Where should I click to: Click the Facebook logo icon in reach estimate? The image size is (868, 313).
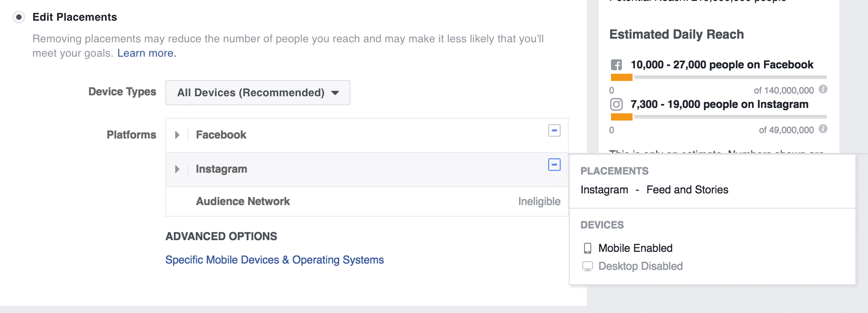[616, 65]
